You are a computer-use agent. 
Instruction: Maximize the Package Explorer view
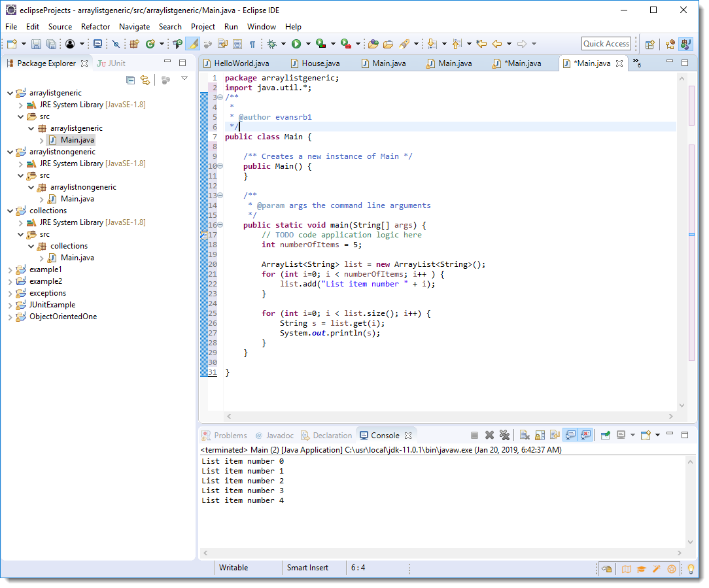pos(182,63)
